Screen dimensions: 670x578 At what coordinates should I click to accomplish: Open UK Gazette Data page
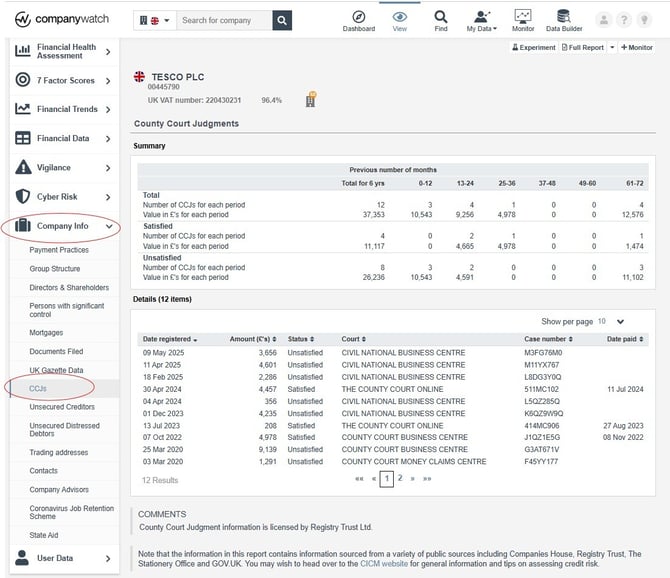pyautogui.click(x=56, y=370)
